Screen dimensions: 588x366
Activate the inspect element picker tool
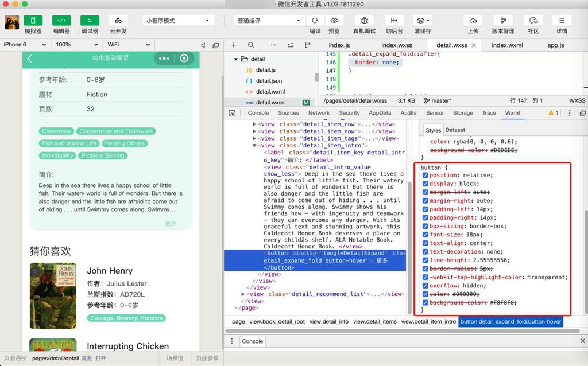click(232, 113)
